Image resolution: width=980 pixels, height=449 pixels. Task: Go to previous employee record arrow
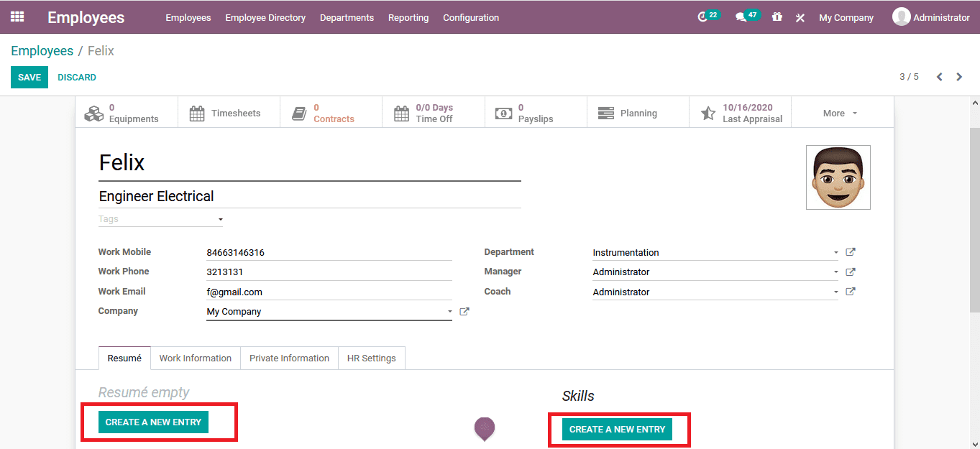coord(939,77)
